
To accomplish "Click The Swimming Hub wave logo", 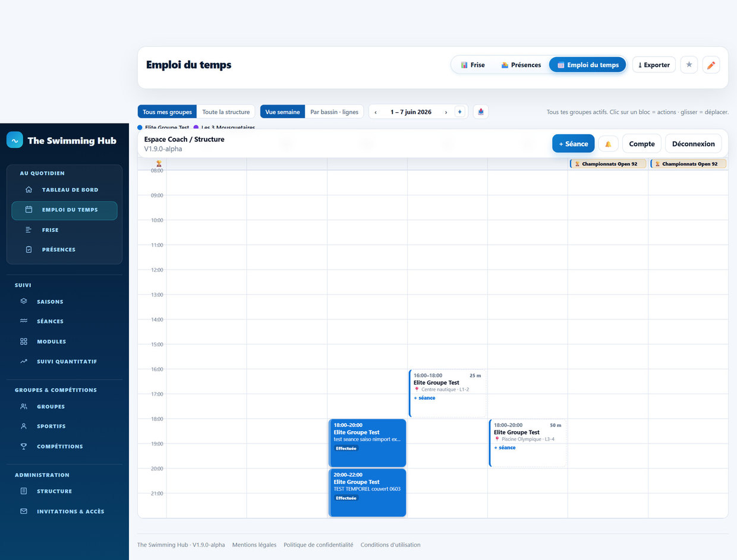I will pyautogui.click(x=14, y=140).
